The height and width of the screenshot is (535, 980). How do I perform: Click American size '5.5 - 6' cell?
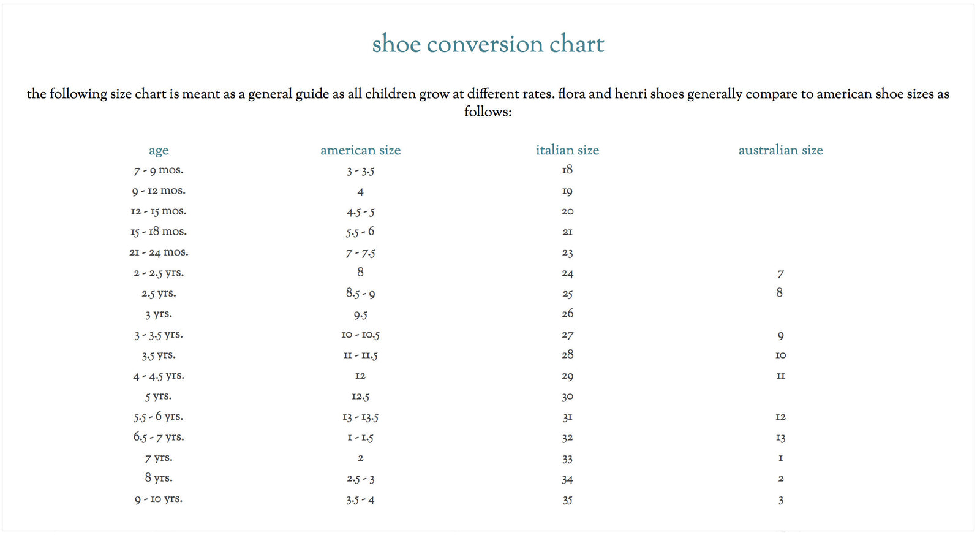360,232
